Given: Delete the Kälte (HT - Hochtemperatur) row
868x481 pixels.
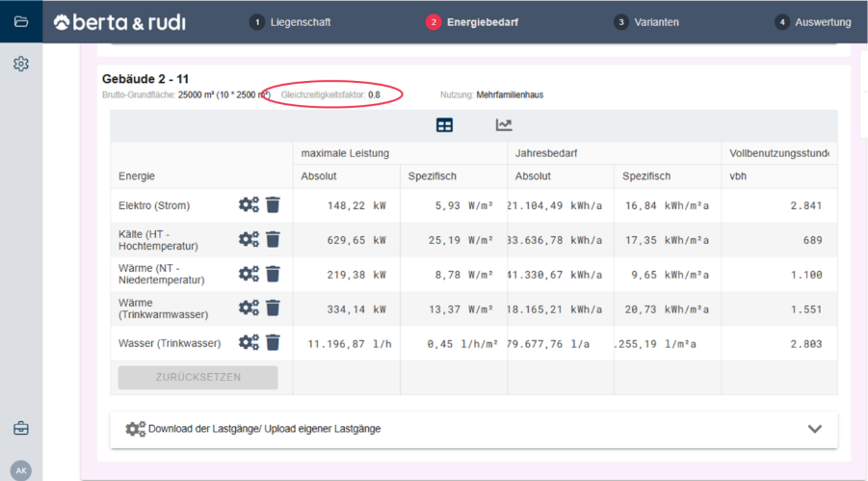Looking at the screenshot, I should pos(274,239).
